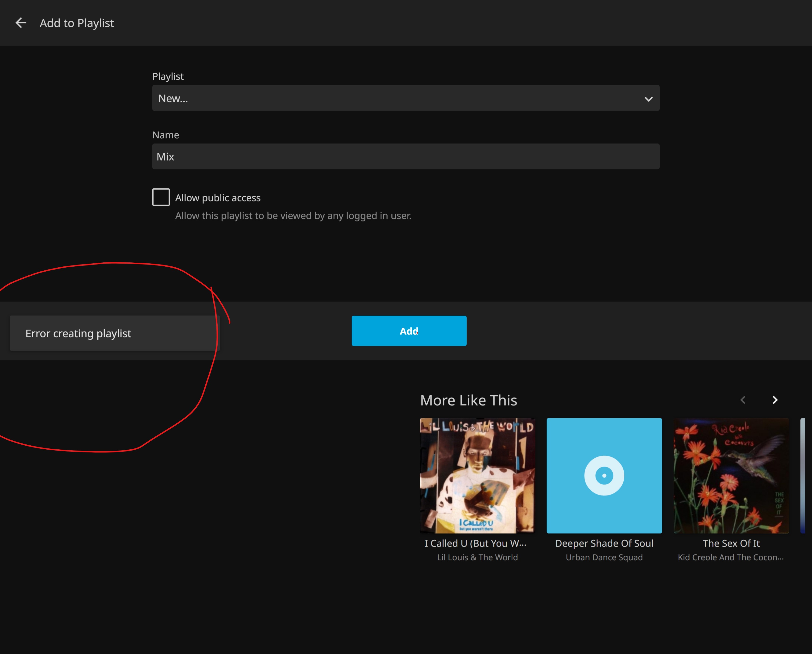Open Kid Creole And The Coconuts artist link
Image resolution: width=812 pixels, height=654 pixels.
(x=730, y=557)
